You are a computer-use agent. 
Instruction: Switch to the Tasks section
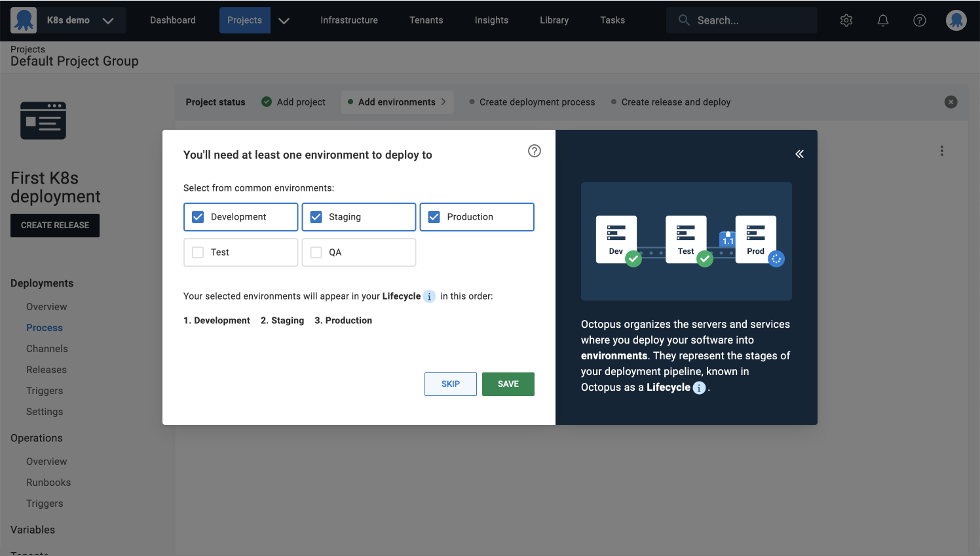tap(612, 20)
